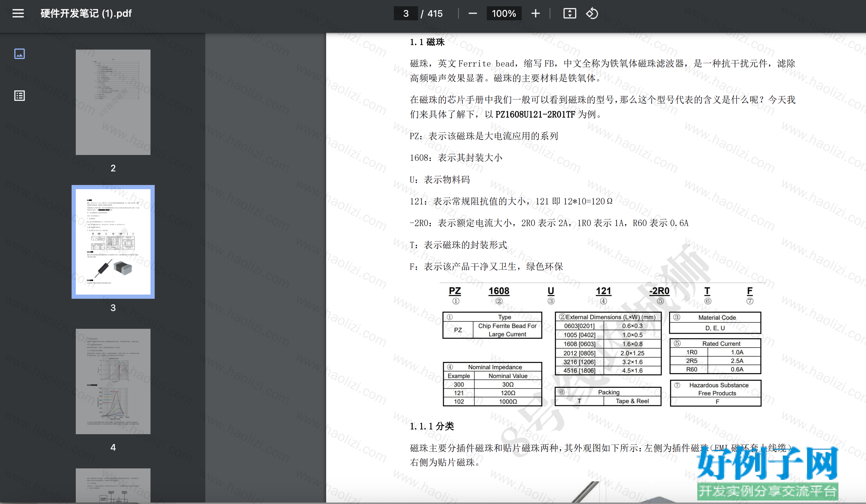Select the fit to page icon
The height and width of the screenshot is (504, 866).
click(x=570, y=13)
